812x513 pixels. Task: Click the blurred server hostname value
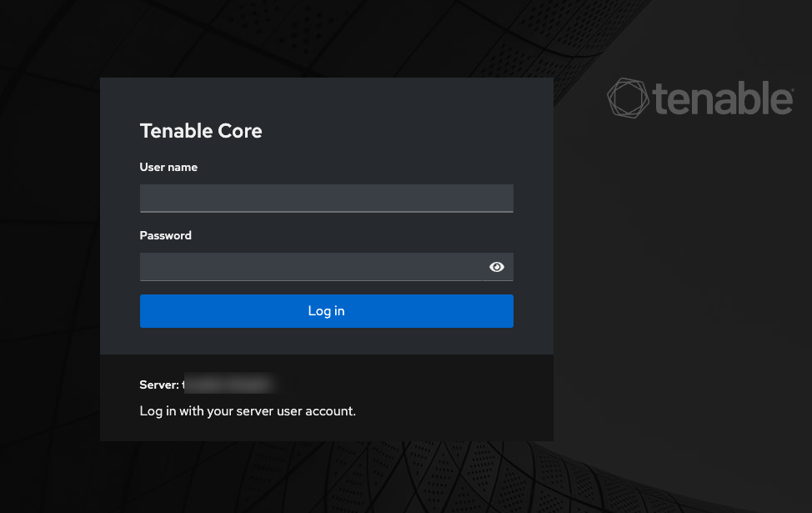click(x=229, y=385)
